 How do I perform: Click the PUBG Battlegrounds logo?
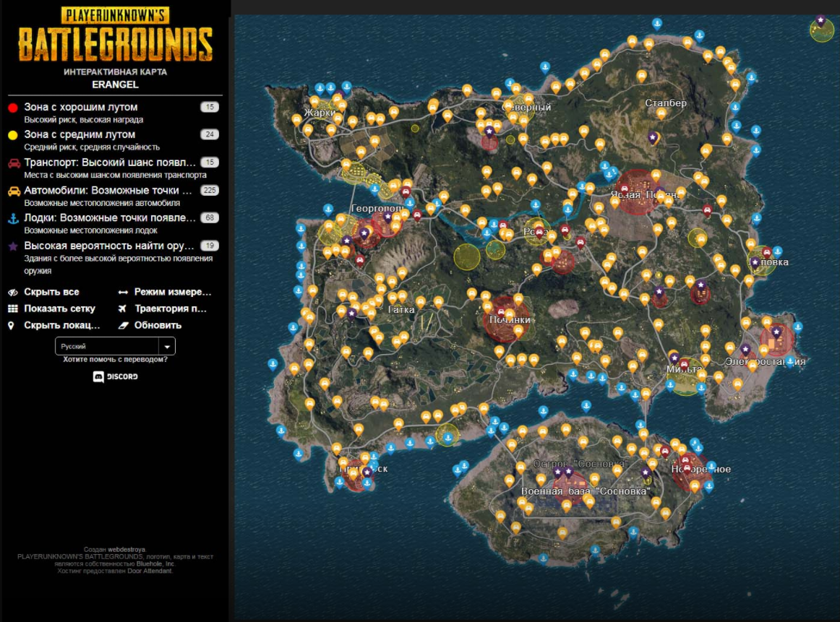(x=115, y=34)
